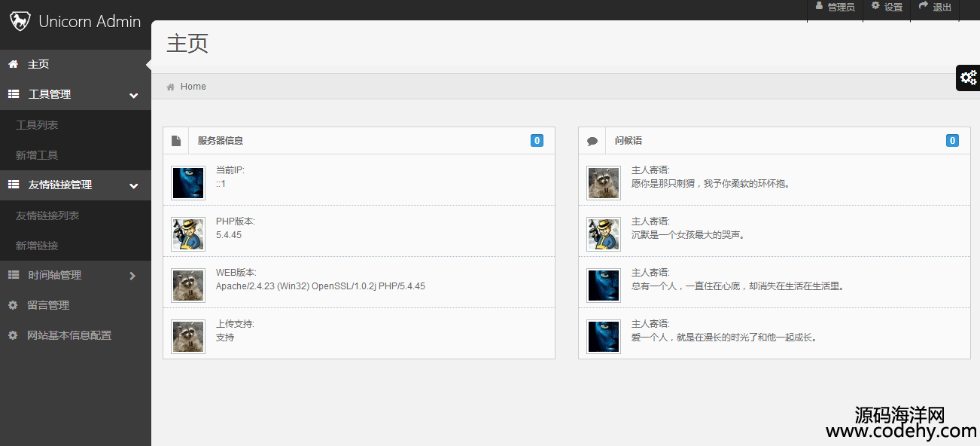Open 留言管理 in sidebar
Screen dimensions: 980x446
pos(75,306)
